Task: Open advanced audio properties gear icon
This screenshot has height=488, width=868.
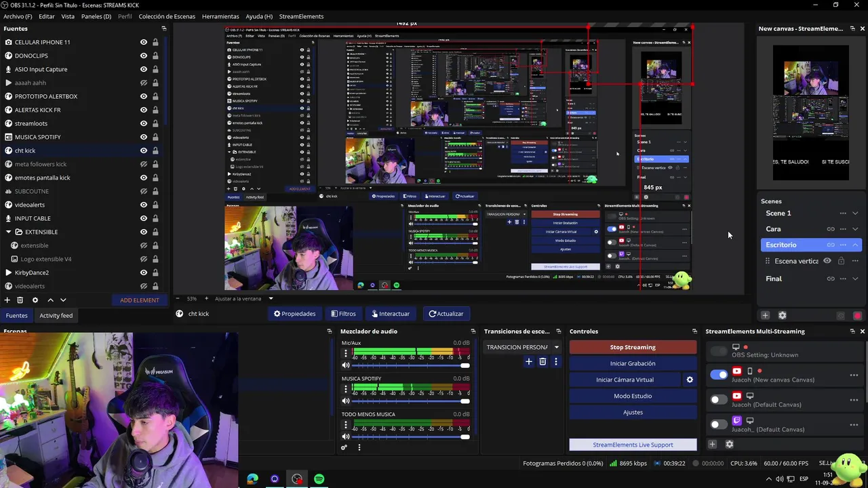Action: [x=344, y=447]
